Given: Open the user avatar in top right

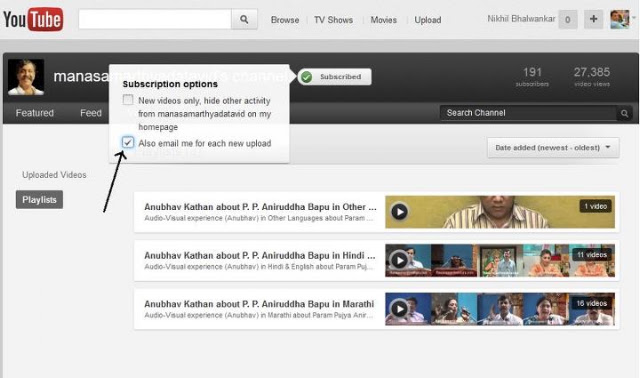Looking at the screenshot, I should tap(620, 19).
